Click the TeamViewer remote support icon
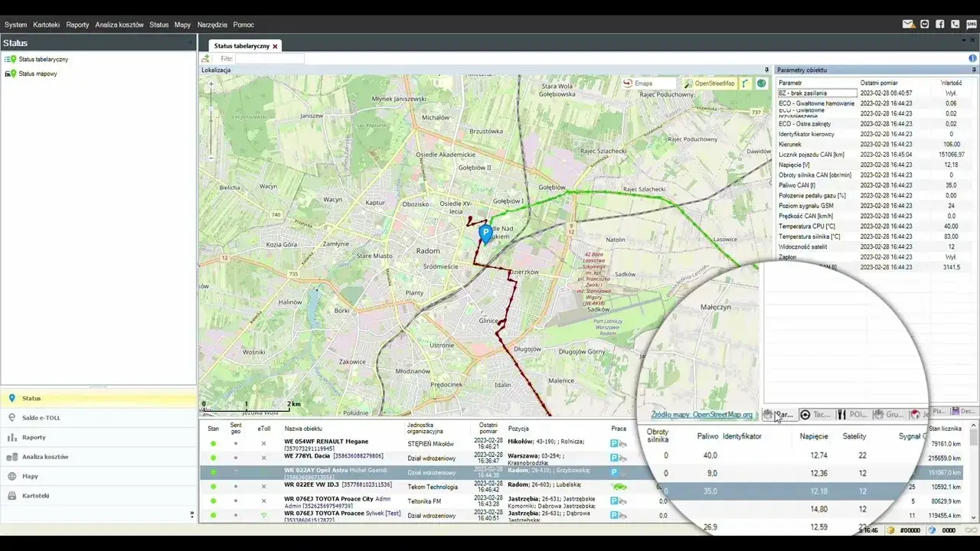The image size is (980, 551). (925, 24)
